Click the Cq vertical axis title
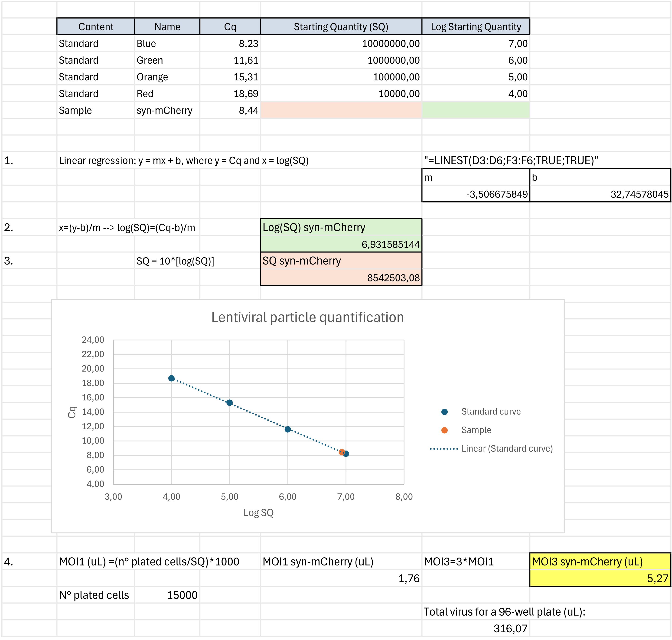 coord(72,412)
